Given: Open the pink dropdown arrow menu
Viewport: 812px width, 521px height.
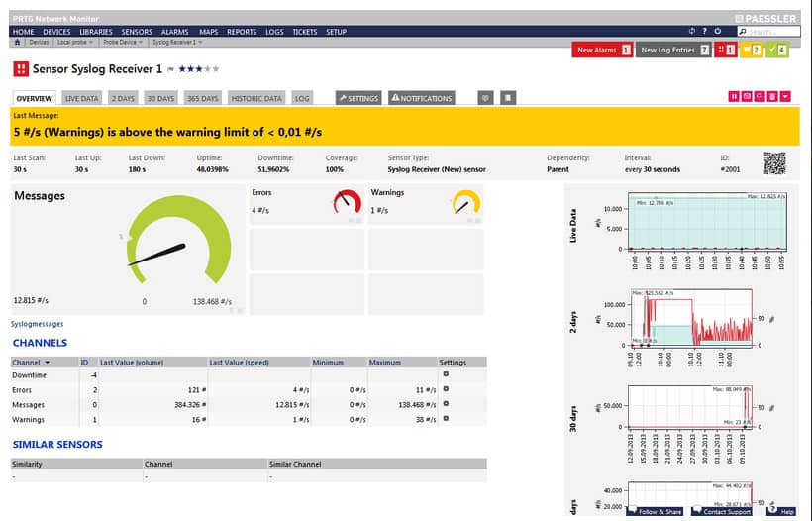Looking at the screenshot, I should (x=785, y=96).
